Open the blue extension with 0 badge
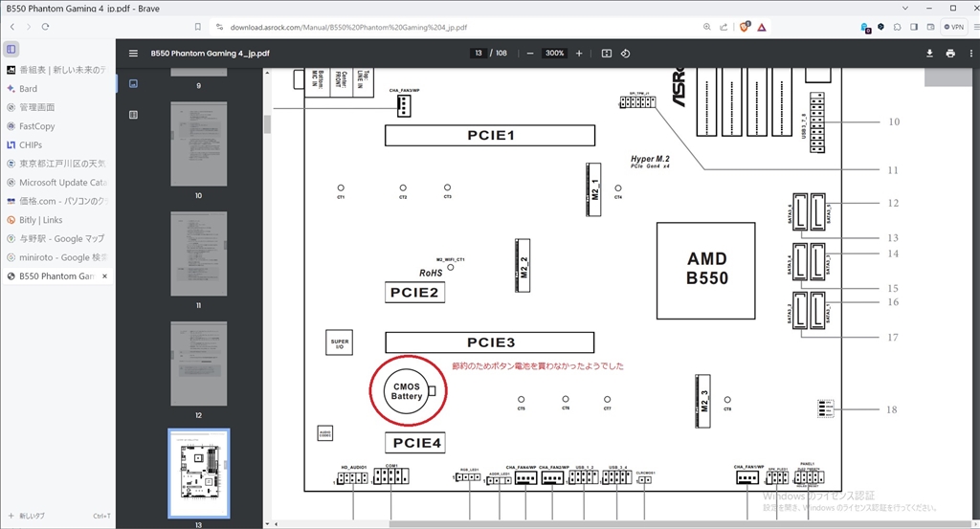This screenshot has width=980, height=529. coord(865,28)
